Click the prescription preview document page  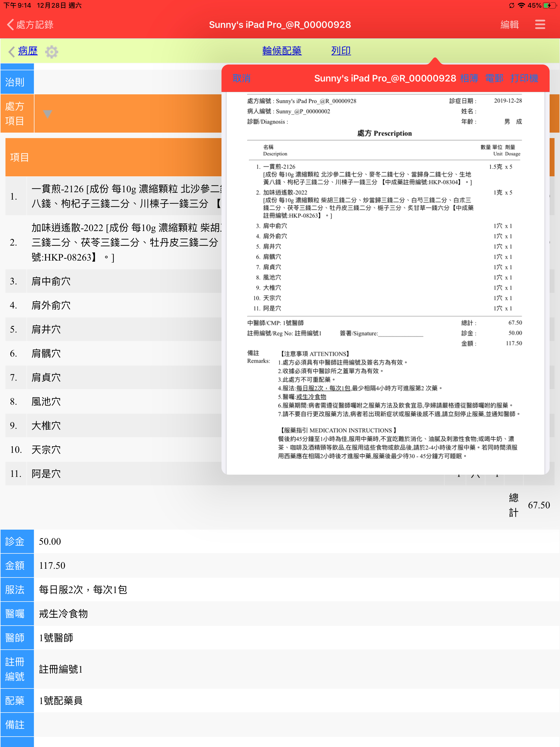coord(385,283)
